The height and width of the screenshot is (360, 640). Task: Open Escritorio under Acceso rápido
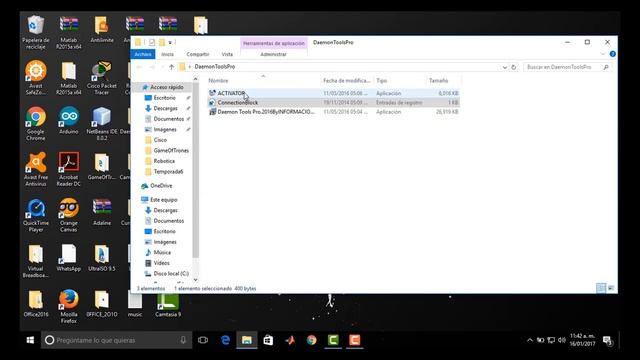click(x=164, y=98)
